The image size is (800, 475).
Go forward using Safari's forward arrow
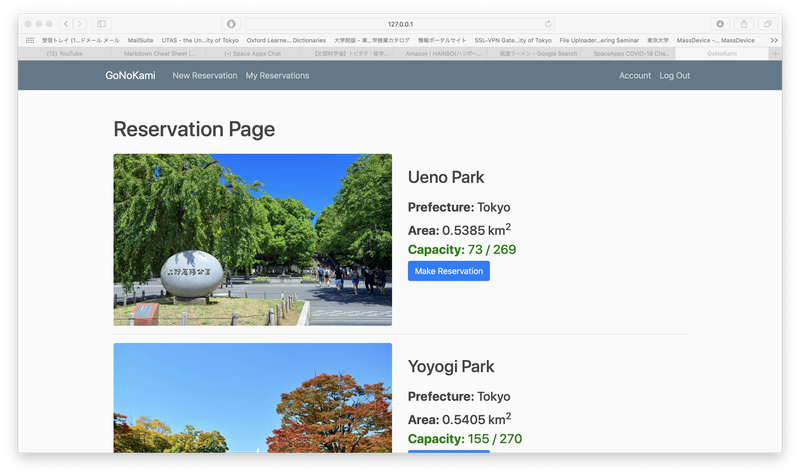(x=80, y=24)
